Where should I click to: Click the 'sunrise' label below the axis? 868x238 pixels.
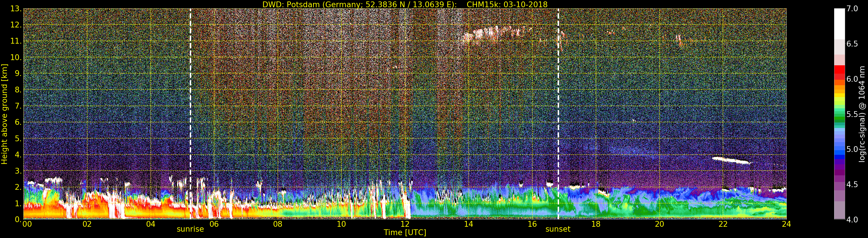[190, 229]
